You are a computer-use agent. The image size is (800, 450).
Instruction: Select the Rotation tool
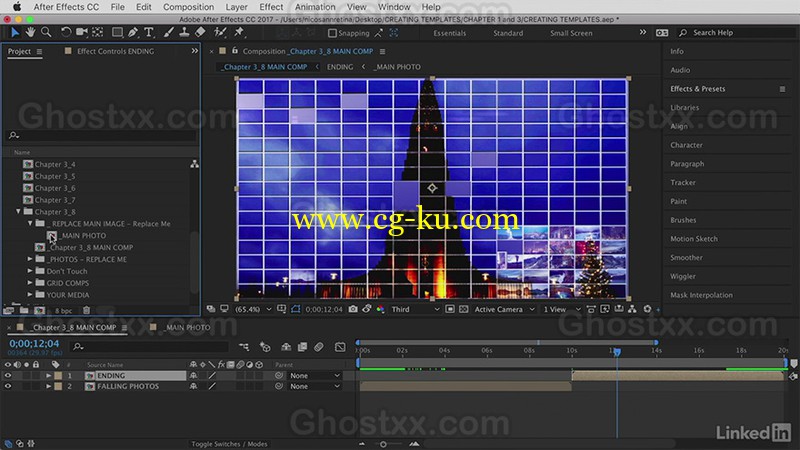(x=66, y=33)
